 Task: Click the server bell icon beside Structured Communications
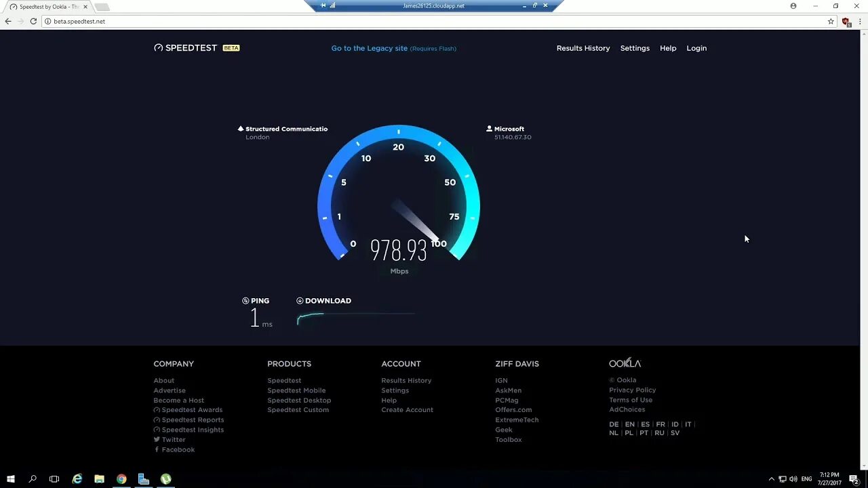coord(241,129)
